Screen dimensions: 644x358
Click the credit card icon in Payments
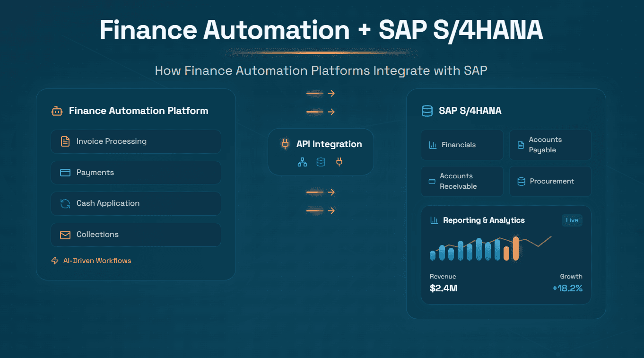click(x=65, y=173)
